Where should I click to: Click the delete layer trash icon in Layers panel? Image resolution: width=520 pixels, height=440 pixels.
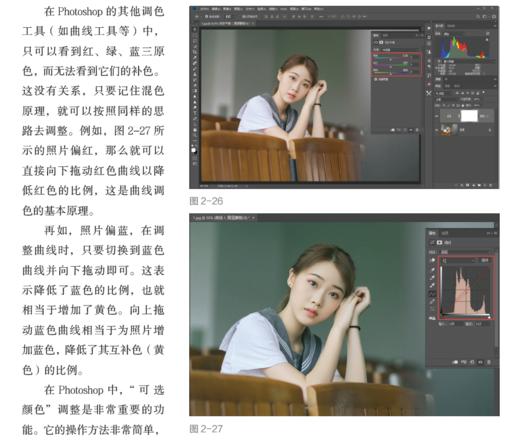[491, 185]
